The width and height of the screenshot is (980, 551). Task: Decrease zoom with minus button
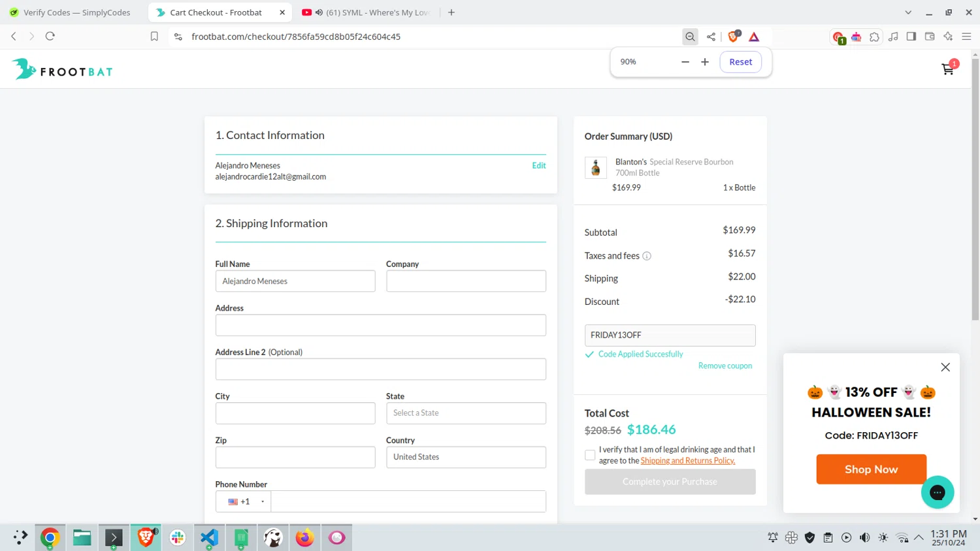pyautogui.click(x=685, y=62)
